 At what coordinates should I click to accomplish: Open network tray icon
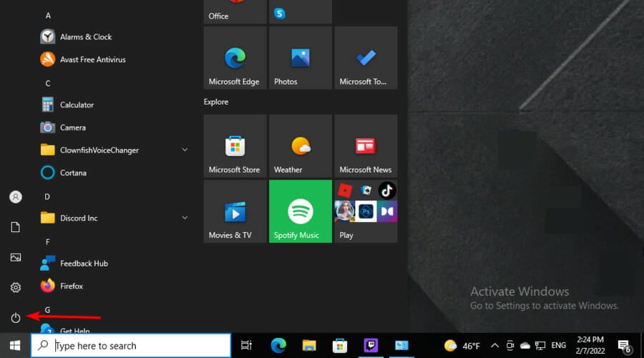click(x=540, y=346)
